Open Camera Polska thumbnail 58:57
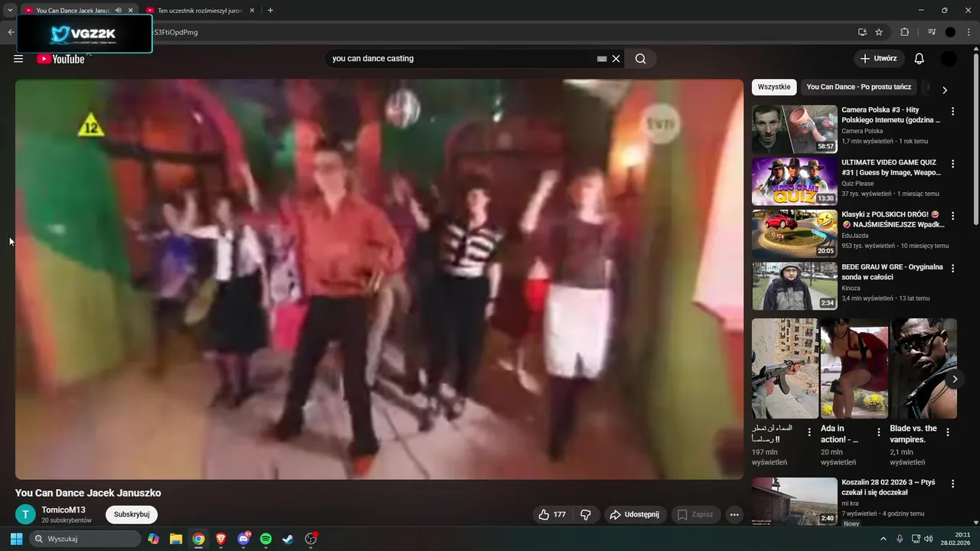This screenshot has height=551, width=980. pos(795,129)
